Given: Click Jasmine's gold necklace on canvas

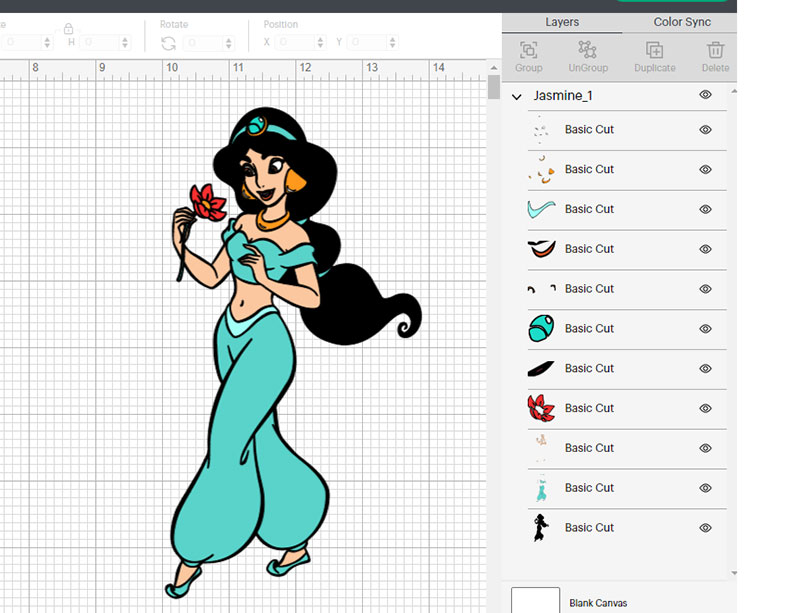Looking at the screenshot, I should (272, 220).
